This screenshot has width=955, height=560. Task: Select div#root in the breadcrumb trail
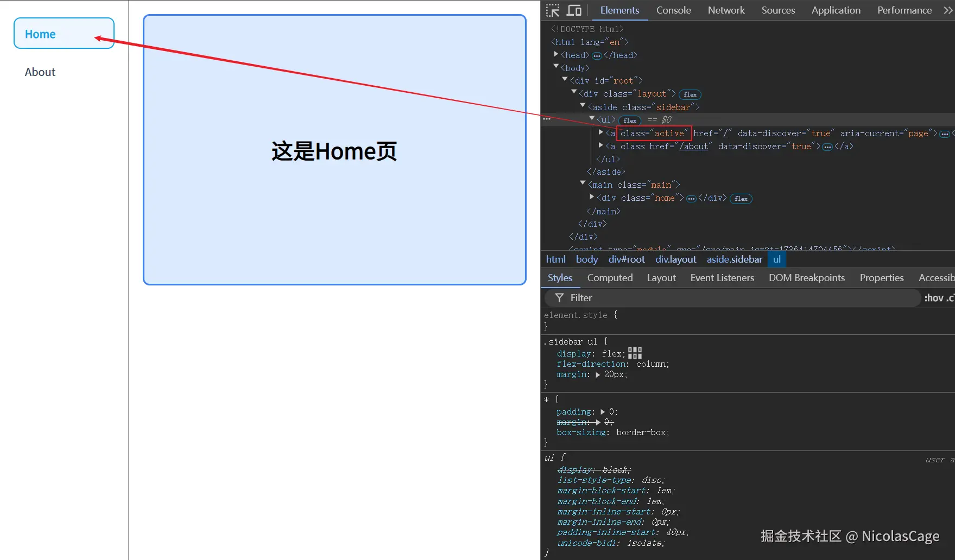click(627, 259)
